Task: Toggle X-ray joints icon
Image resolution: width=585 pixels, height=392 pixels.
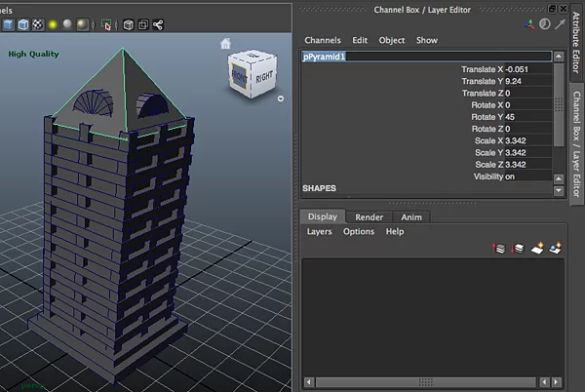Action: coord(158,25)
